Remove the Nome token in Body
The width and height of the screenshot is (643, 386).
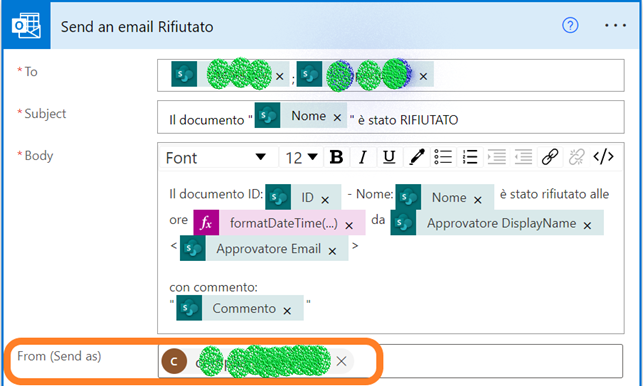tap(478, 200)
